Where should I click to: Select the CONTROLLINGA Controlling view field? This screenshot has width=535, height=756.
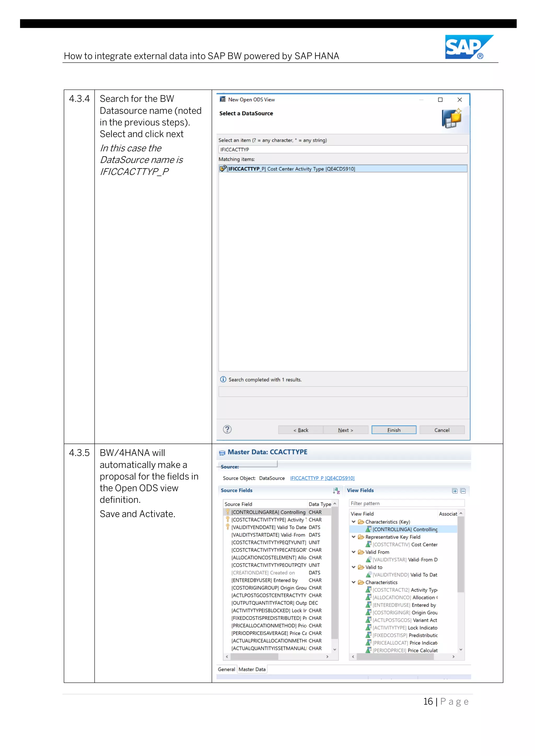pyautogui.click(x=404, y=529)
